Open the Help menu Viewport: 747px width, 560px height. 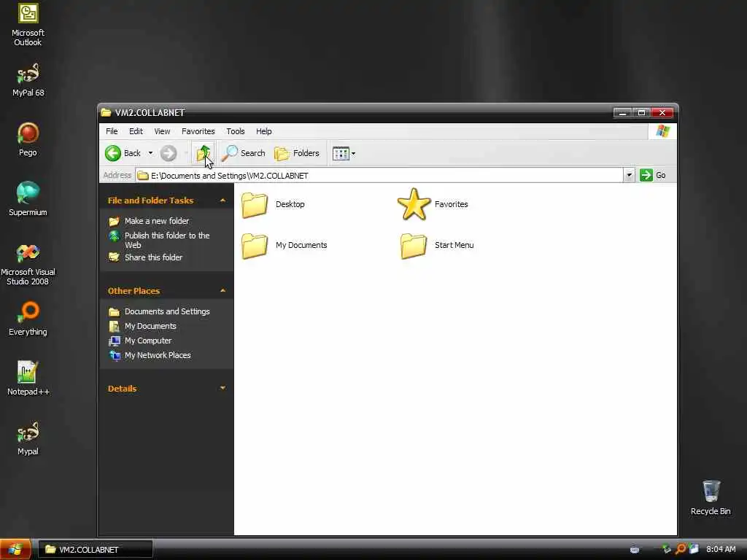click(x=263, y=131)
